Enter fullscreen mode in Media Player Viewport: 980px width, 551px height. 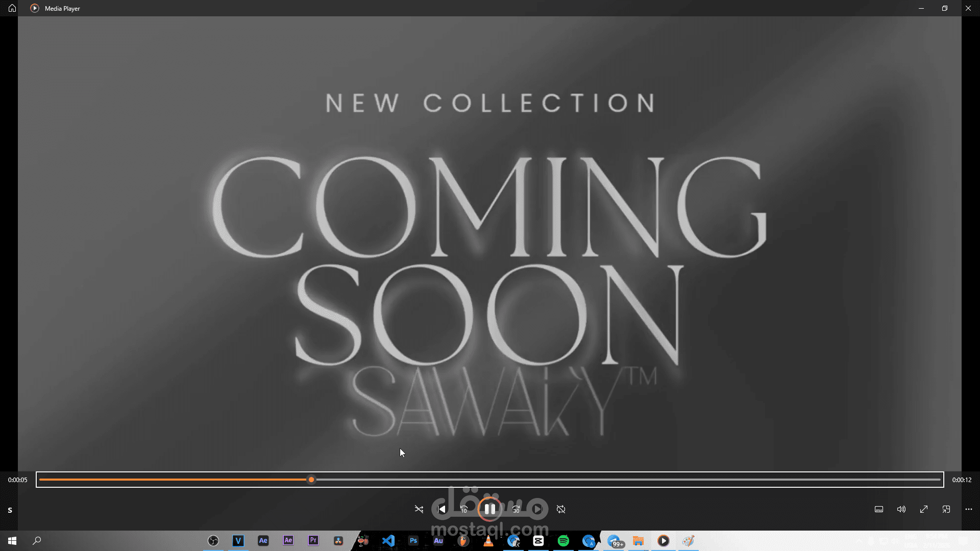(924, 509)
